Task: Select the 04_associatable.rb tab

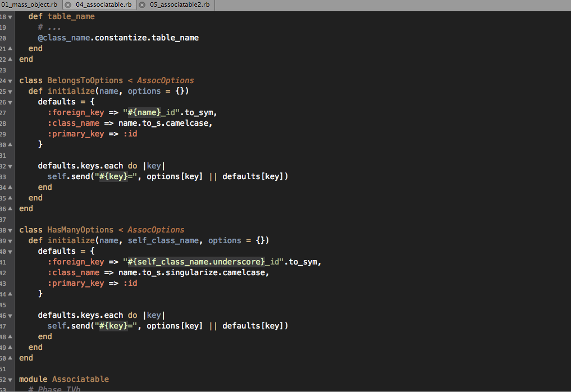Action: pos(104,5)
